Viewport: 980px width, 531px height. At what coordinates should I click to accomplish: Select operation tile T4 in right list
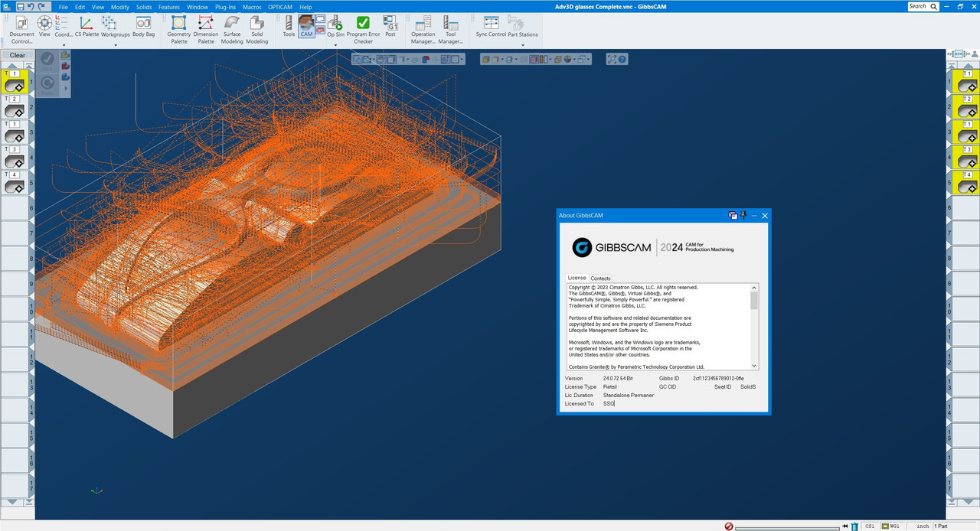(x=968, y=183)
